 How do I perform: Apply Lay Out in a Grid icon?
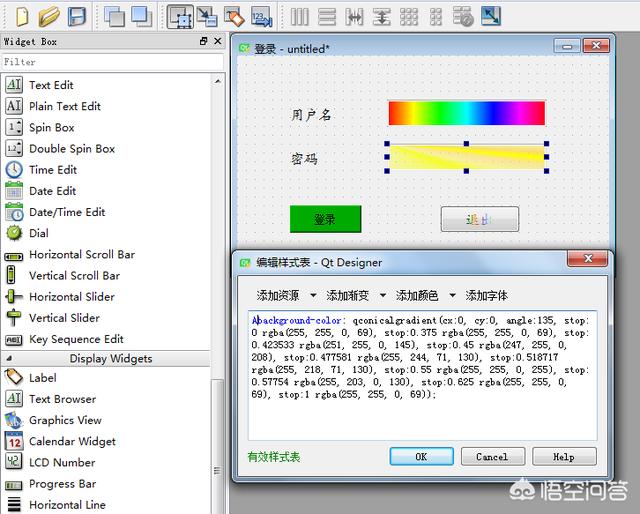point(409,17)
